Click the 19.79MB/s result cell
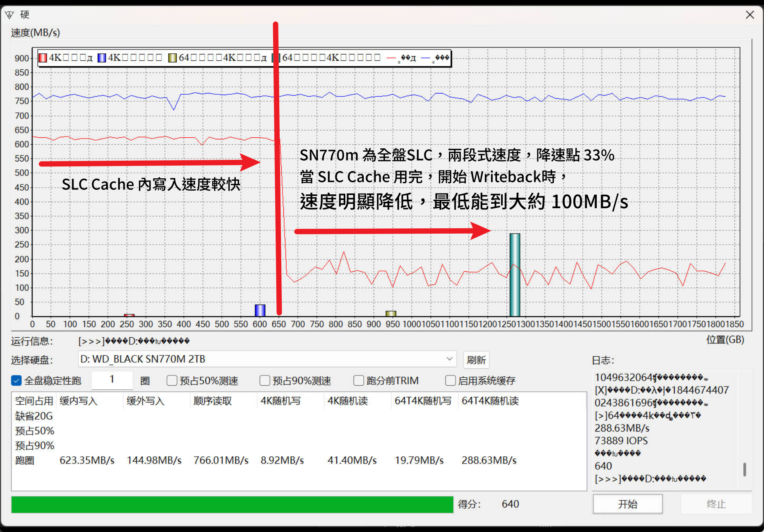This screenshot has width=764, height=532. tap(419, 460)
